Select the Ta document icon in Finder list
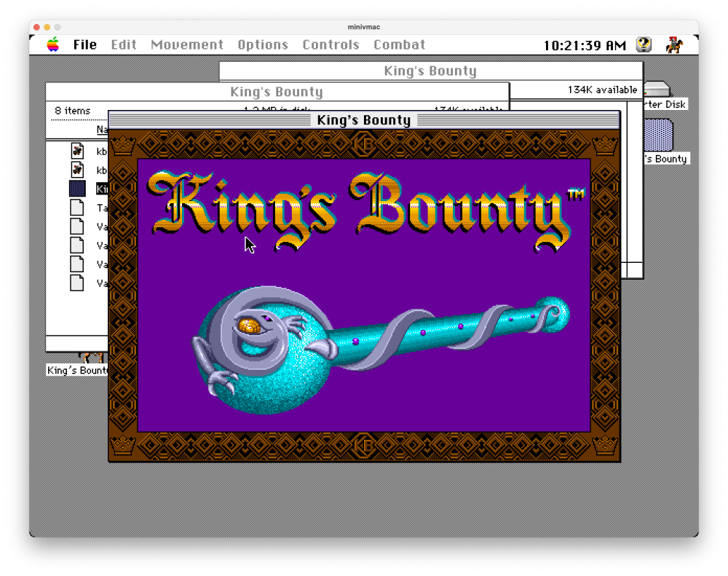728x576 pixels. [77, 208]
